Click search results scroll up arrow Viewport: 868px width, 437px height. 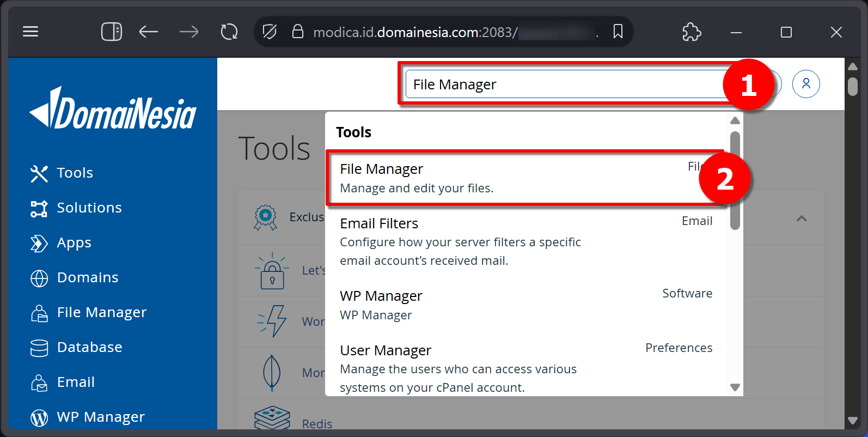(x=735, y=120)
